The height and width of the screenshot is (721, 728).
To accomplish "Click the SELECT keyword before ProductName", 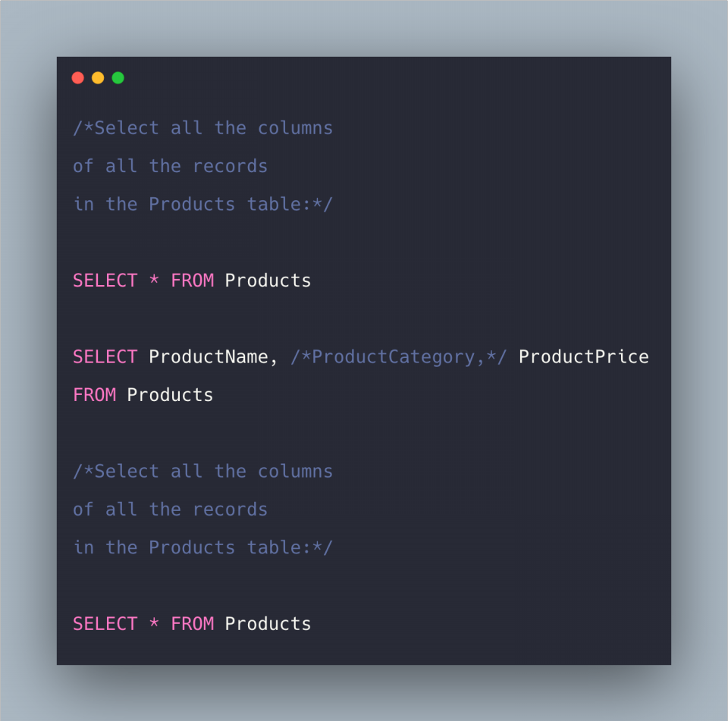I will pos(105,357).
